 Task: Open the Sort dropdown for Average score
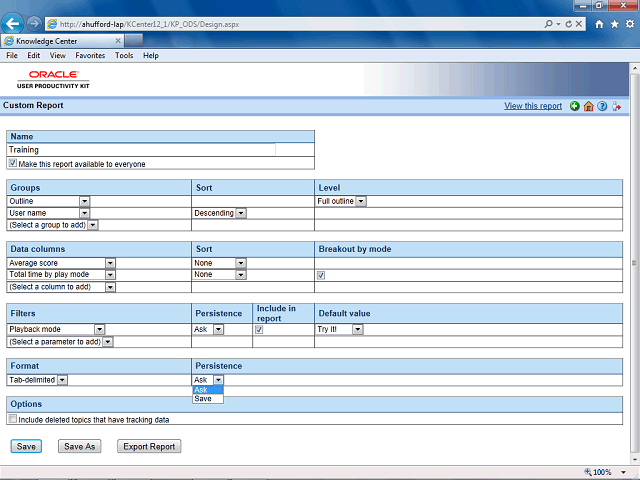pyautogui.click(x=241, y=263)
